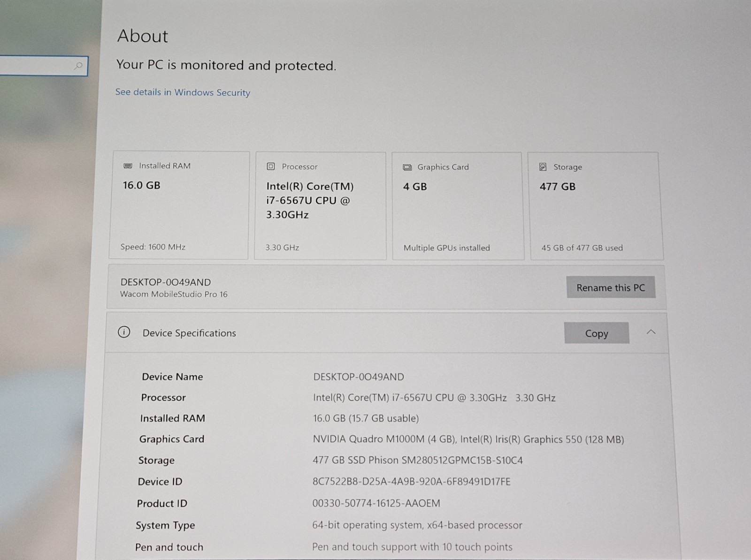The height and width of the screenshot is (560, 751).
Task: Select the NVIDIA Quadro M1000M graphics value
Action: click(x=468, y=439)
